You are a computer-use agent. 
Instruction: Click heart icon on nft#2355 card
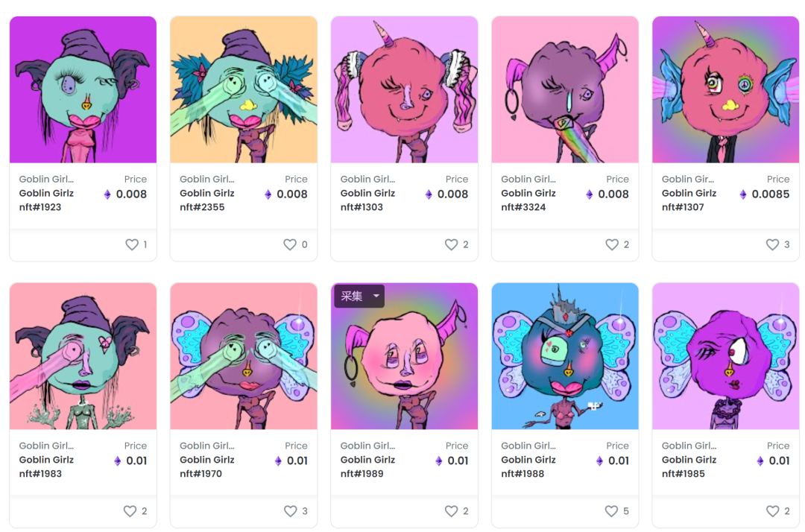coord(290,244)
